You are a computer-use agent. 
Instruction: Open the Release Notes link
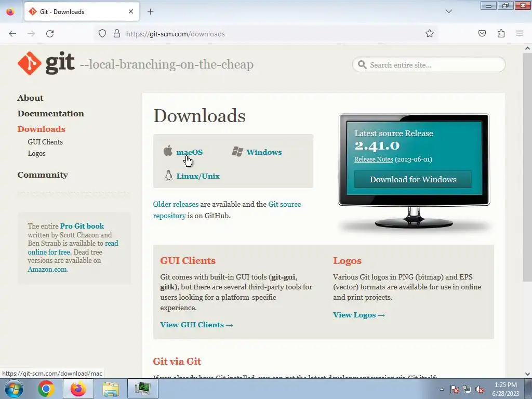coord(374,159)
